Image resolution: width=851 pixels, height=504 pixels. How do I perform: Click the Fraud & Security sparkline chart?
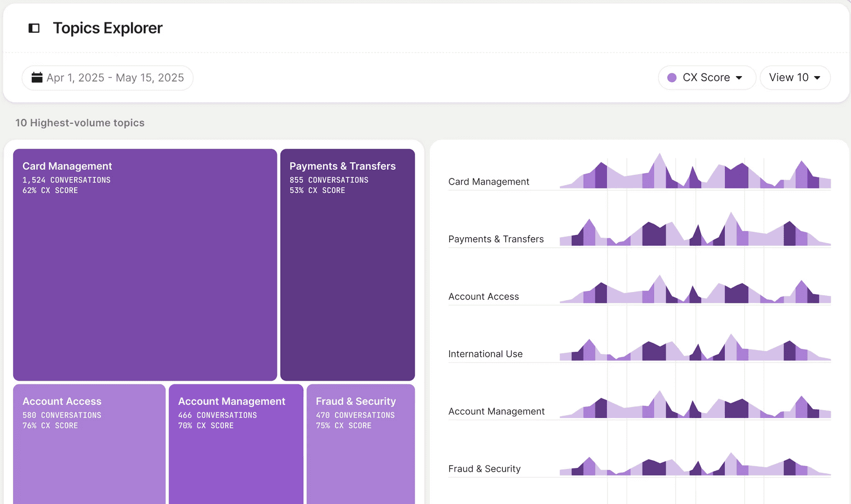[695, 464]
